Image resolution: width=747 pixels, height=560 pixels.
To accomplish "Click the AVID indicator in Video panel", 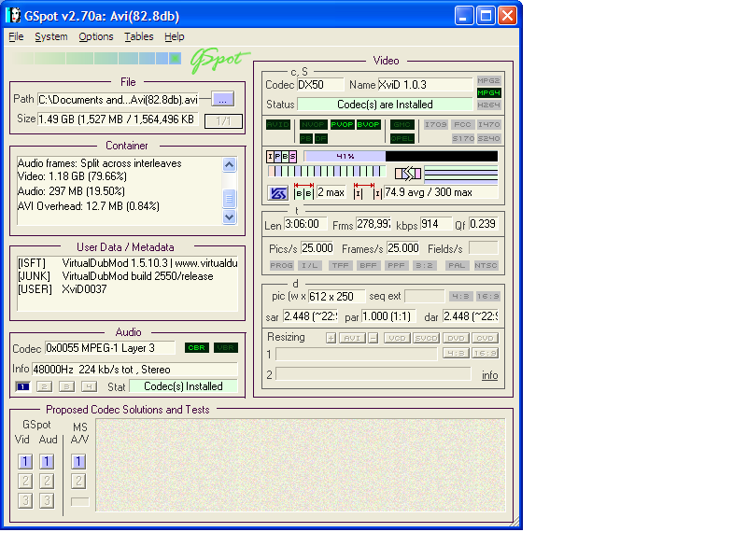I will tap(277, 125).
